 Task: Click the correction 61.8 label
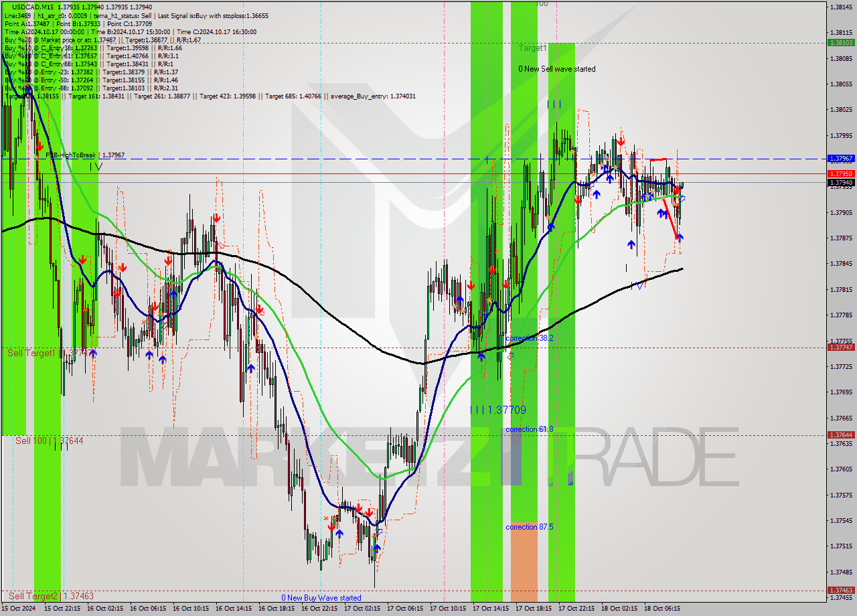pos(530,429)
